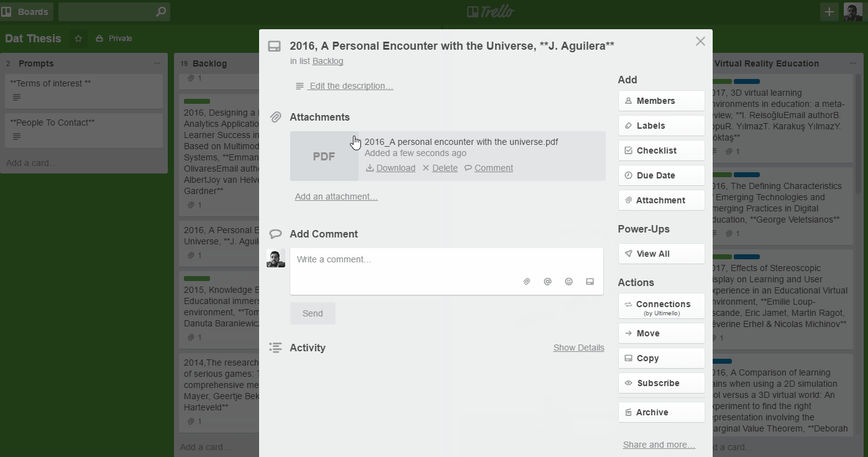The height and width of the screenshot is (457, 868).
Task: Attach a file from the comment box
Action: pyautogui.click(x=526, y=281)
